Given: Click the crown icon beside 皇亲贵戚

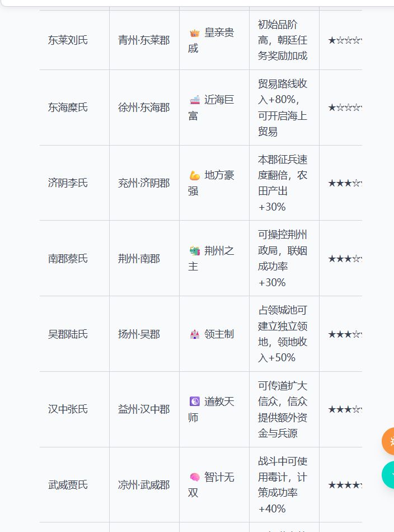Looking at the screenshot, I should [x=195, y=33].
